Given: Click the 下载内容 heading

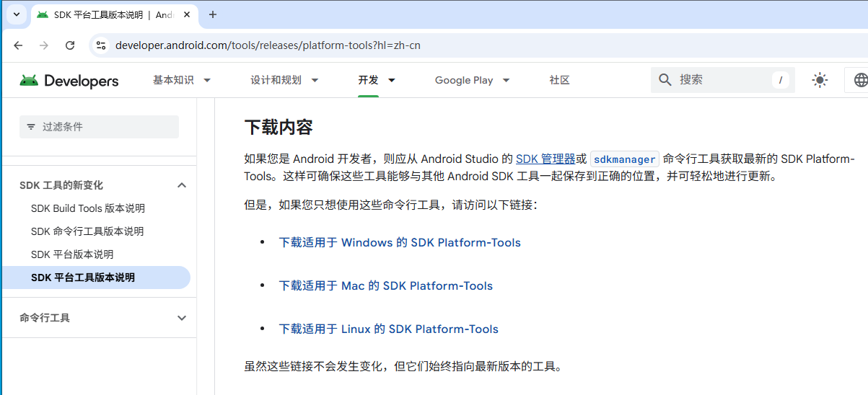Looking at the screenshot, I should [279, 128].
